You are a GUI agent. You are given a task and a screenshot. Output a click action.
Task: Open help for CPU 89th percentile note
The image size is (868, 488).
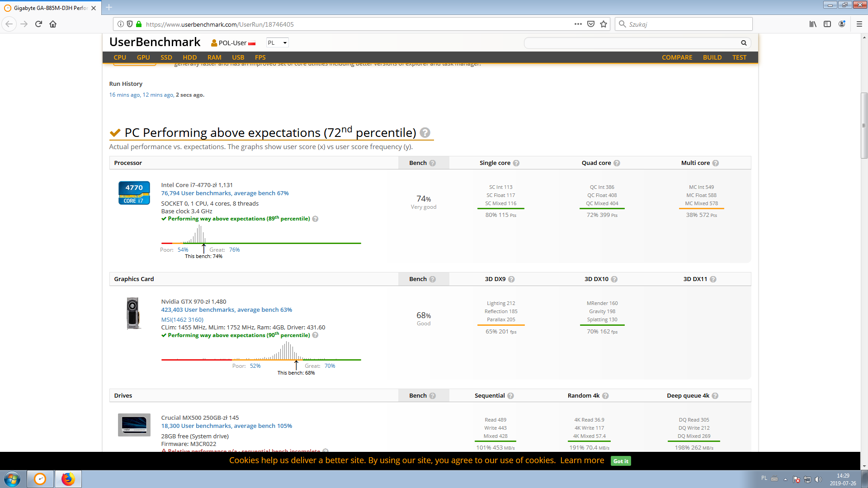point(315,219)
